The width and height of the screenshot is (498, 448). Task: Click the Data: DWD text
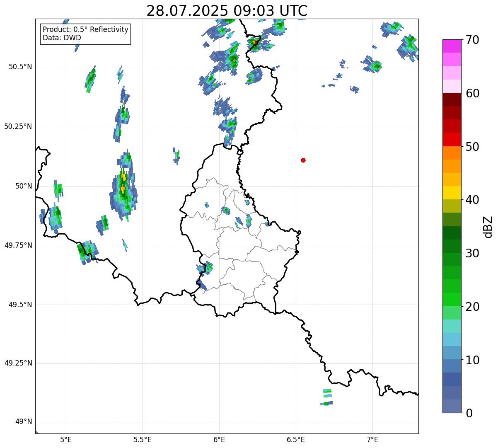tap(62, 38)
